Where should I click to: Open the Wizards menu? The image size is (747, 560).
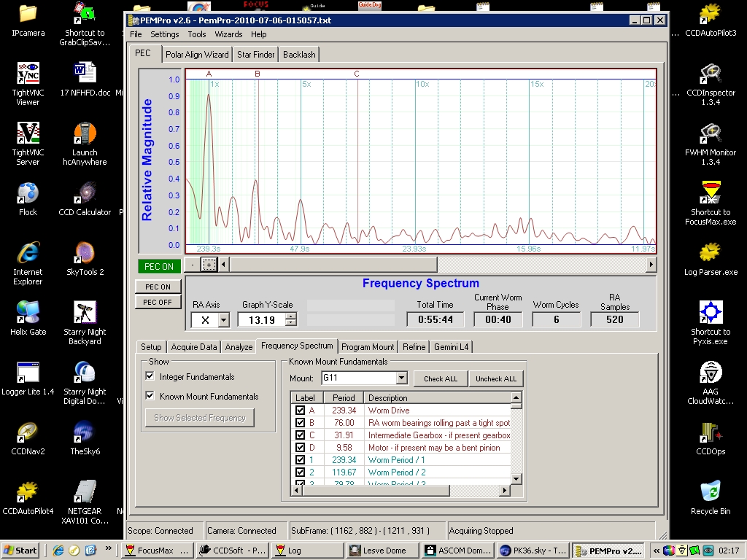(x=228, y=34)
